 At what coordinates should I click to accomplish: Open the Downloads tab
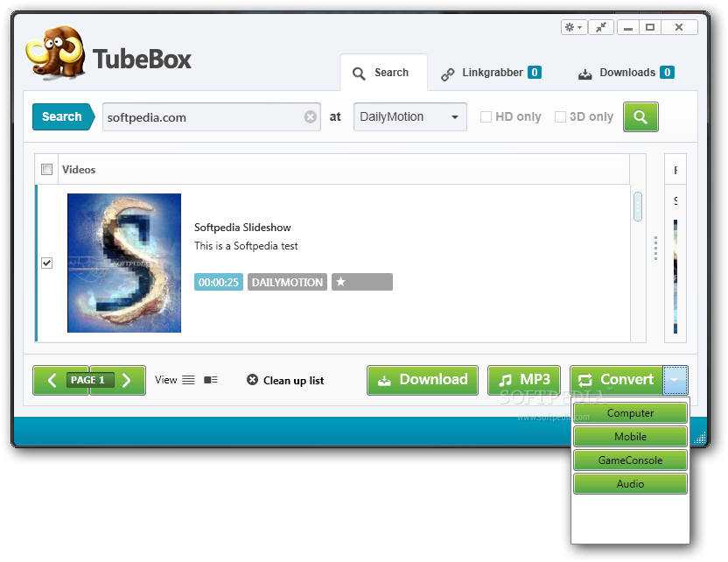[x=626, y=73]
